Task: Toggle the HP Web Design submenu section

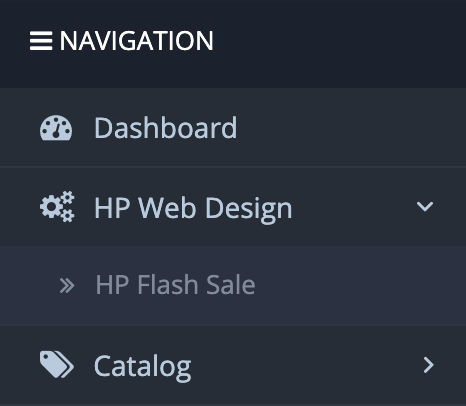Action: pos(233,207)
